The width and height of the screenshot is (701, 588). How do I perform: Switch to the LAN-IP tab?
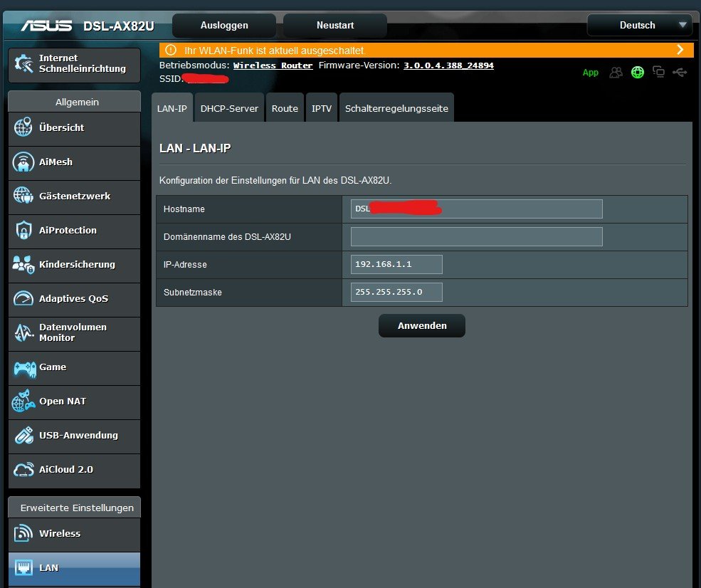172,107
